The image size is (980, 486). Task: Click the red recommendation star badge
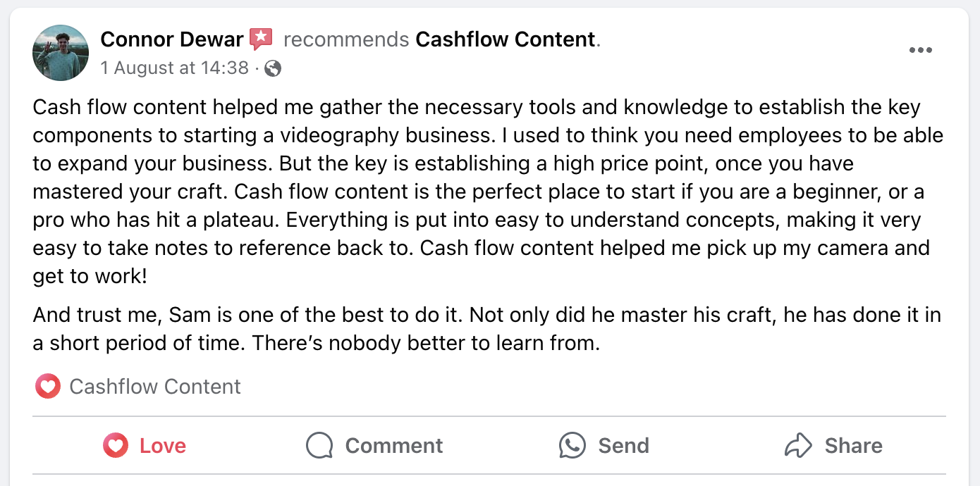261,39
